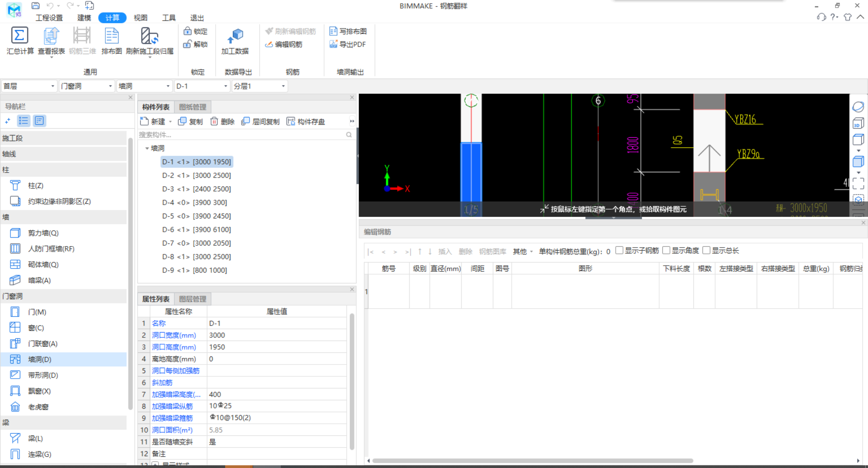The height and width of the screenshot is (468, 868).
Task: Enable 显示角度 checkbox
Action: [x=666, y=250]
